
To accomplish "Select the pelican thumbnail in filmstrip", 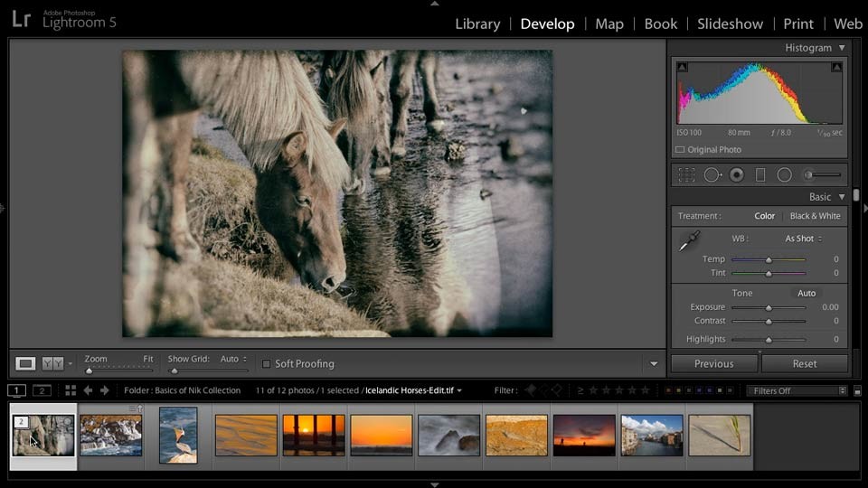I will click(178, 436).
